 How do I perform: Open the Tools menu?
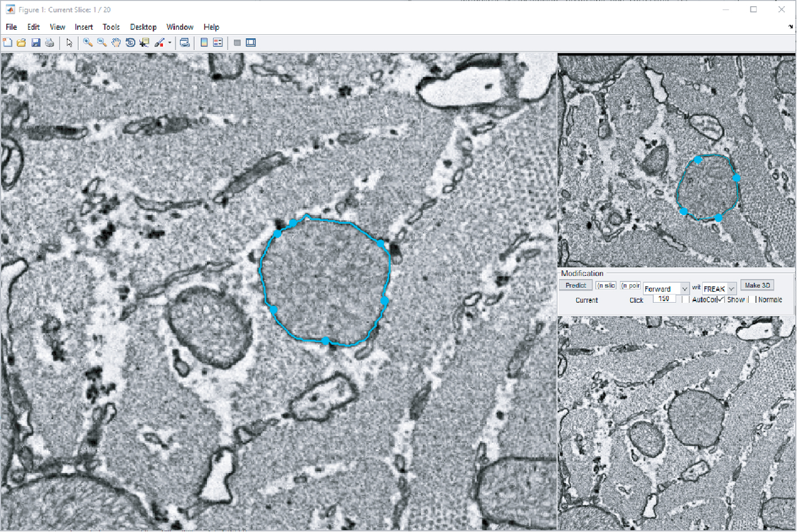(x=111, y=27)
